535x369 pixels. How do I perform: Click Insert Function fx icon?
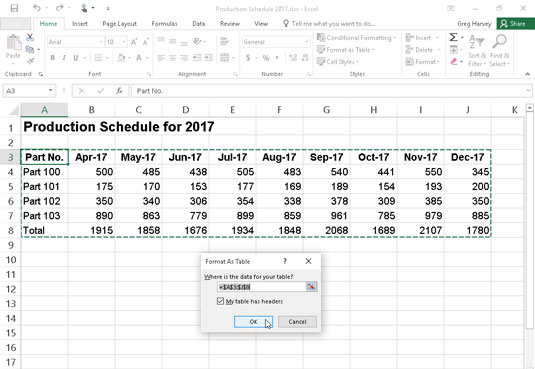coord(119,91)
